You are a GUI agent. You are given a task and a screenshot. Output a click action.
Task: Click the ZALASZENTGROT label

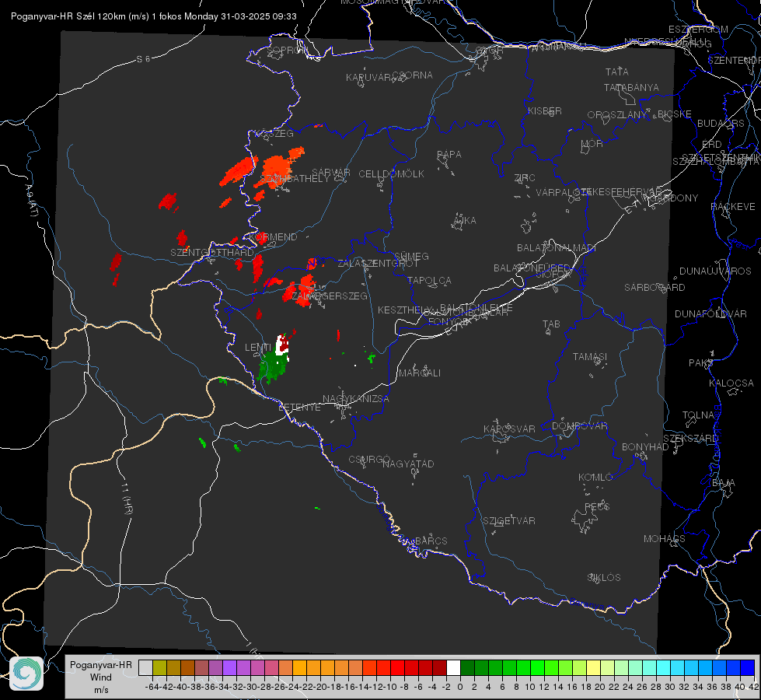(378, 264)
